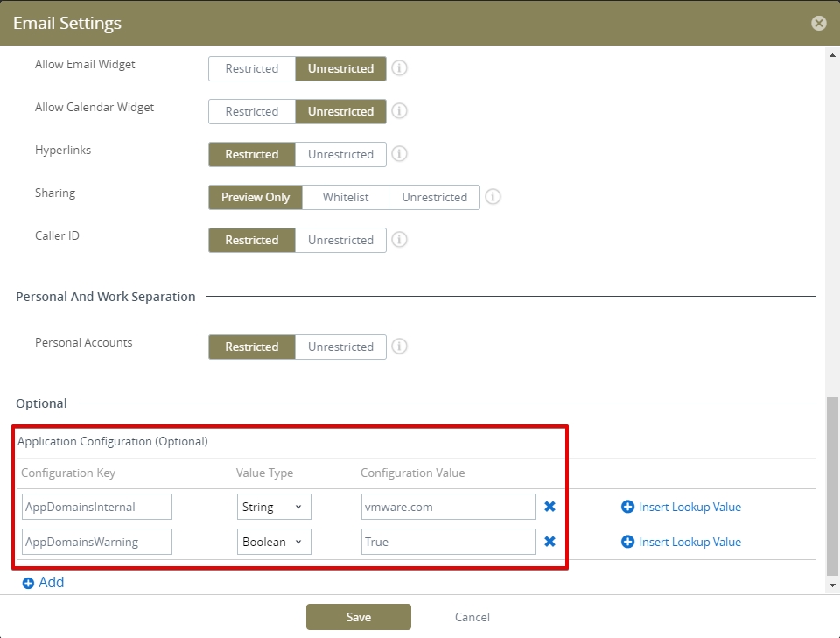This screenshot has height=638, width=840.
Task: Click the vmware.com configuration value field
Action: coord(448,507)
